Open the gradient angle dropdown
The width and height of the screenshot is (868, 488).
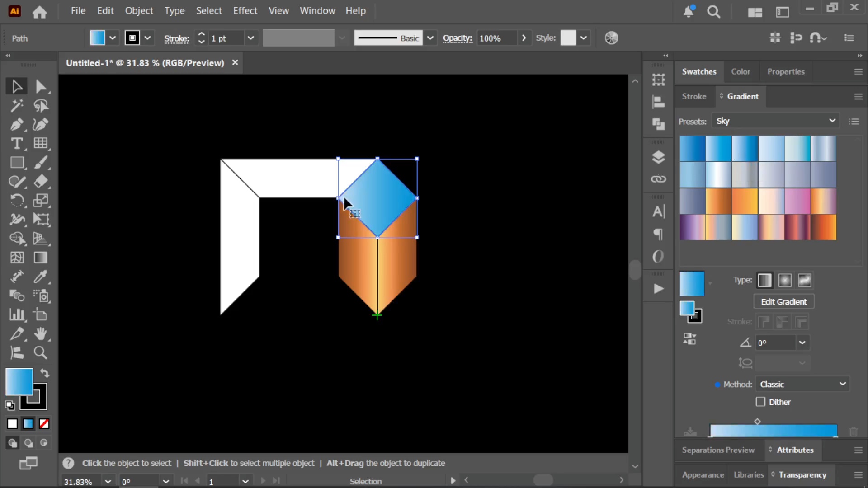(x=802, y=343)
